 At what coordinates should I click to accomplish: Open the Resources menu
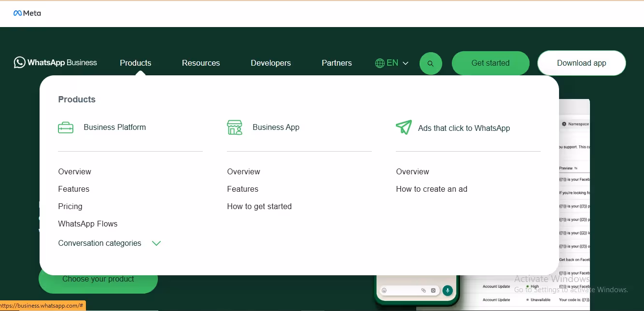pyautogui.click(x=201, y=63)
